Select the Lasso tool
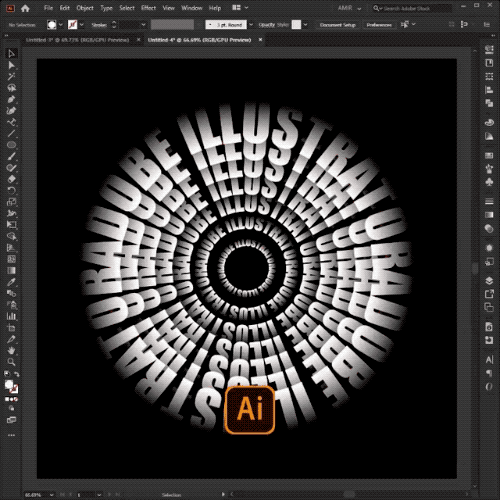This screenshot has width=500, height=500. (11, 88)
